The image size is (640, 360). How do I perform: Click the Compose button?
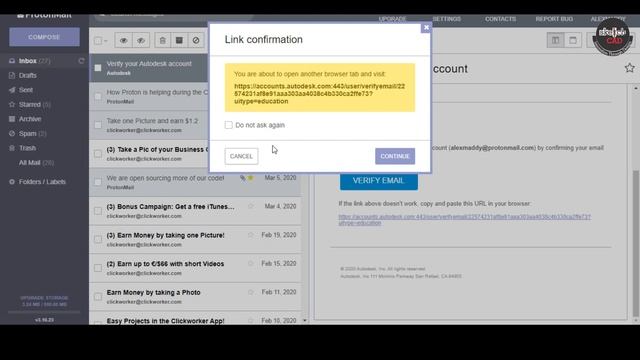pos(44,37)
